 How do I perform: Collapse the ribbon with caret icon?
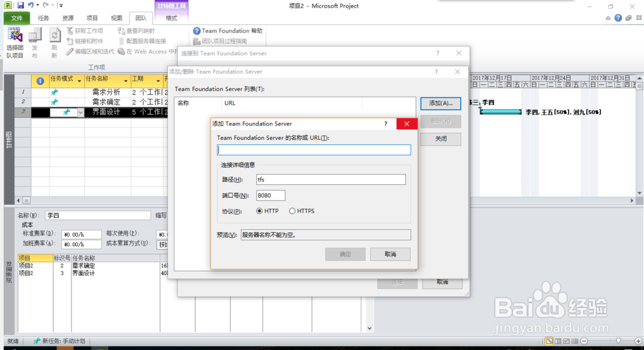[608, 18]
